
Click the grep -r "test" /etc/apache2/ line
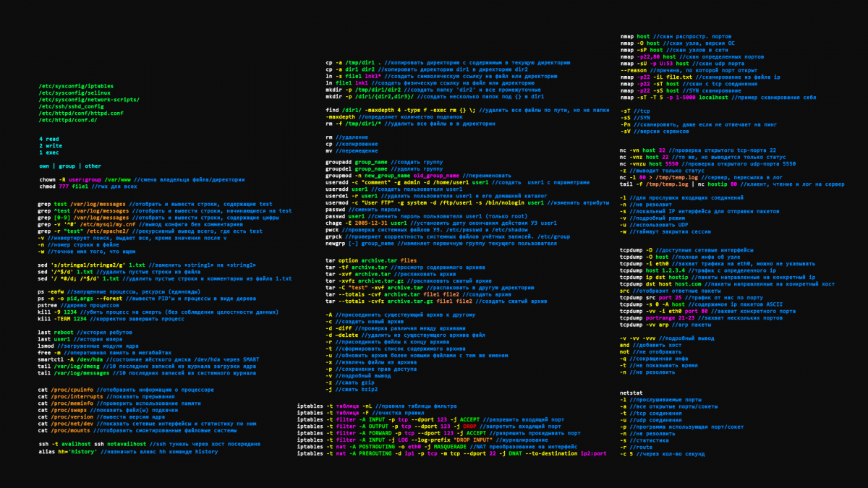150,231
